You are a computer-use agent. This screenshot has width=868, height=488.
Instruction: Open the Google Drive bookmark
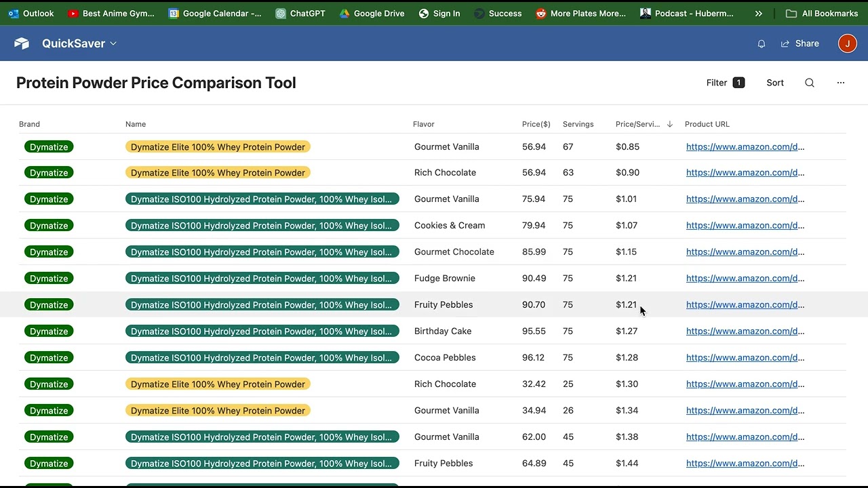pyautogui.click(x=372, y=13)
